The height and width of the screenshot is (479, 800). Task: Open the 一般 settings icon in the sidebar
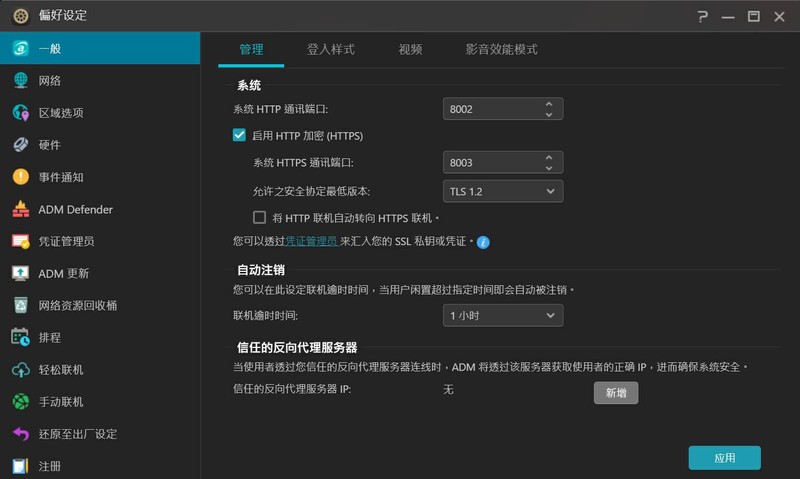tap(20, 48)
